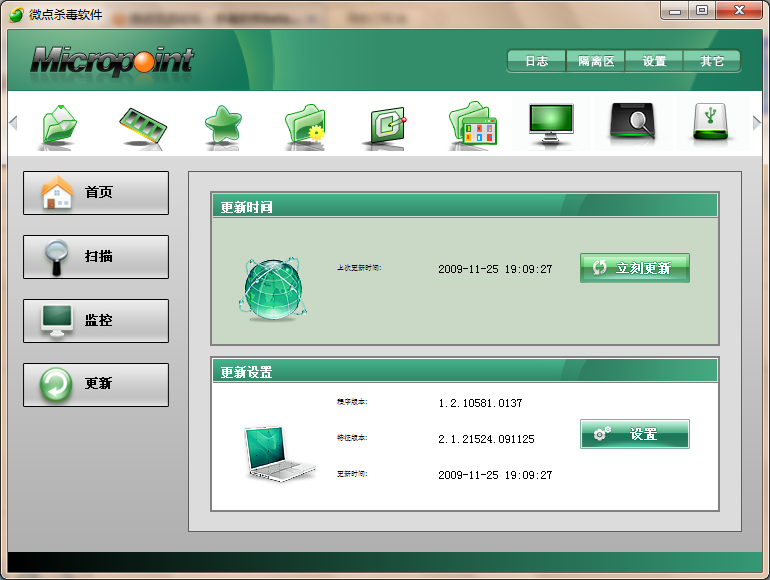Open the 扫描 scan section
This screenshot has height=580, width=770.
[x=96, y=257]
